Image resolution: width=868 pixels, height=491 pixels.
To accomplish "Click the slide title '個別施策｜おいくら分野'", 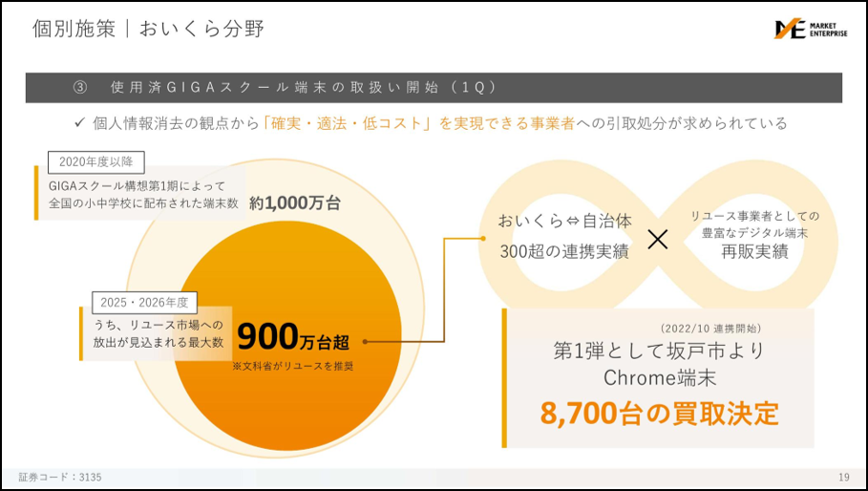I will pyautogui.click(x=148, y=29).
